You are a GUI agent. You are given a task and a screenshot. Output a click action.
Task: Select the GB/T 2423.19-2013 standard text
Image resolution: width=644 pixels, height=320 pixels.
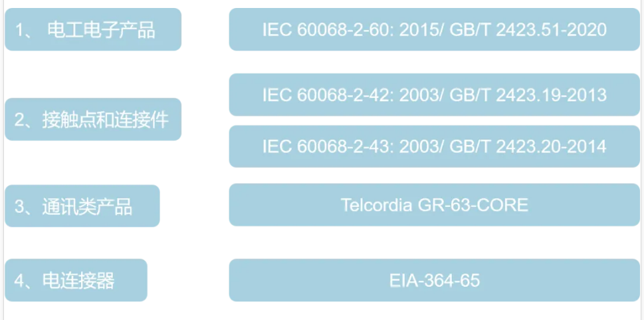(528, 94)
